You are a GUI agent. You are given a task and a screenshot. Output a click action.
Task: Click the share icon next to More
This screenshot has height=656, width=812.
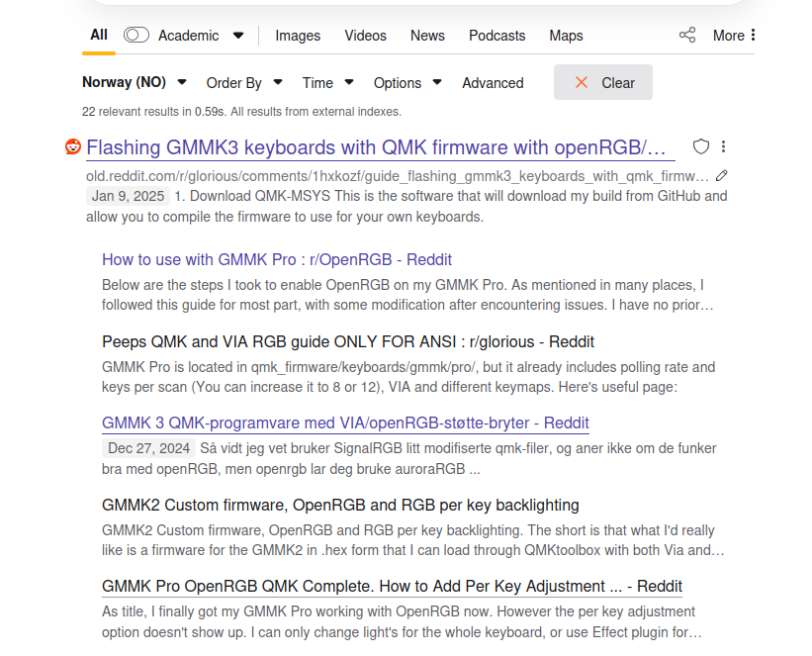pyautogui.click(x=687, y=36)
